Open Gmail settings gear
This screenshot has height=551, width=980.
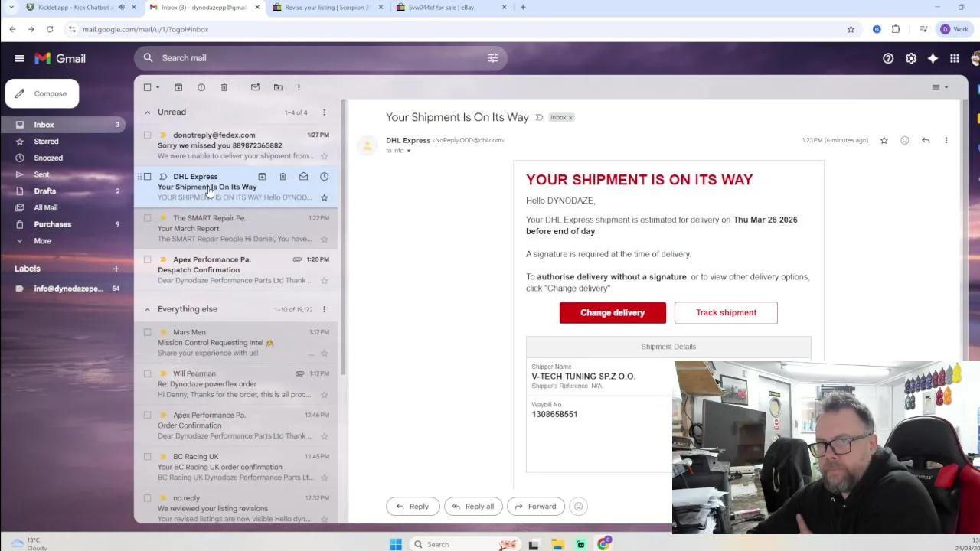pos(911,58)
